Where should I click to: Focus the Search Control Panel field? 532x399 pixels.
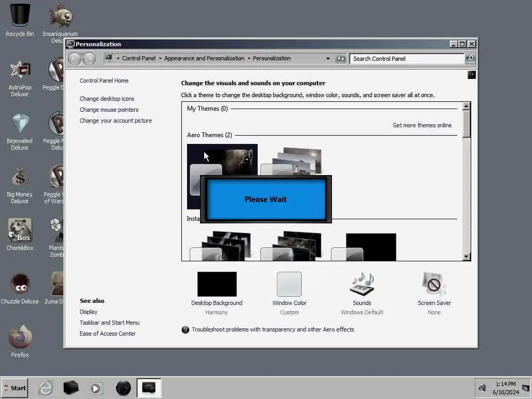[x=407, y=59]
